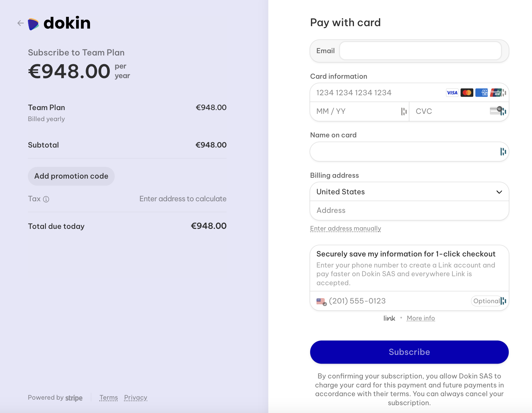Open the Privacy link
This screenshot has height=413, width=532.
click(136, 398)
